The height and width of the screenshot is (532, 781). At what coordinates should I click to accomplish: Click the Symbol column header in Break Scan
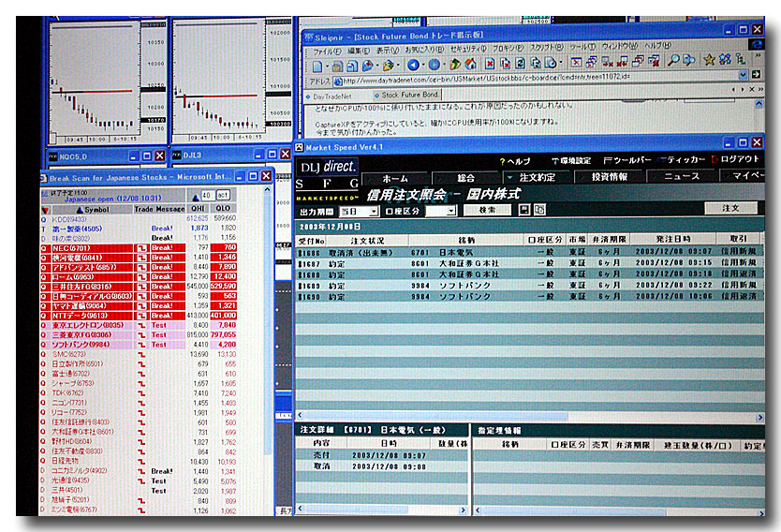[x=92, y=210]
